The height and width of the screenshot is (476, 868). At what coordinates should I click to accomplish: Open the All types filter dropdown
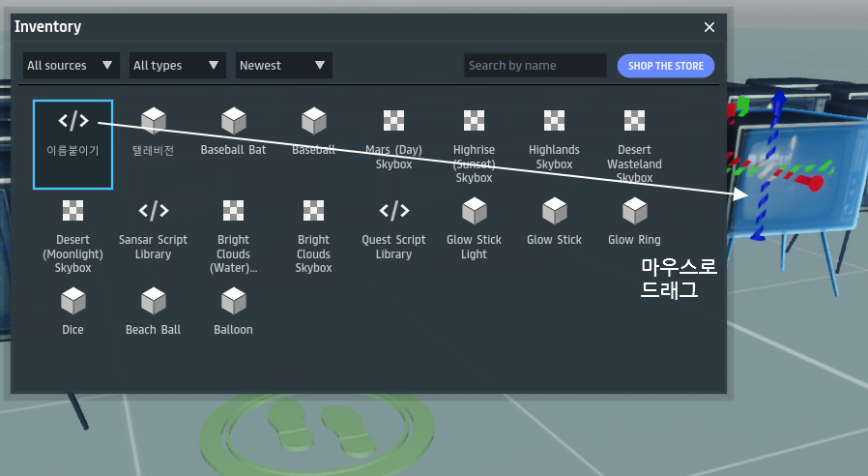click(177, 66)
